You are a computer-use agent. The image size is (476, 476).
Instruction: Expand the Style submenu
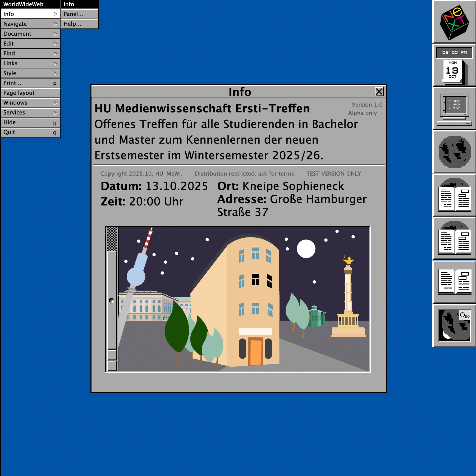30,73
